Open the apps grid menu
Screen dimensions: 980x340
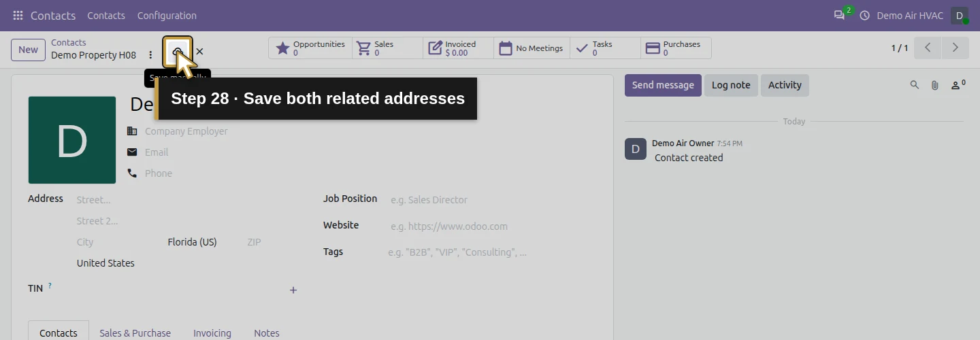pyautogui.click(x=18, y=15)
